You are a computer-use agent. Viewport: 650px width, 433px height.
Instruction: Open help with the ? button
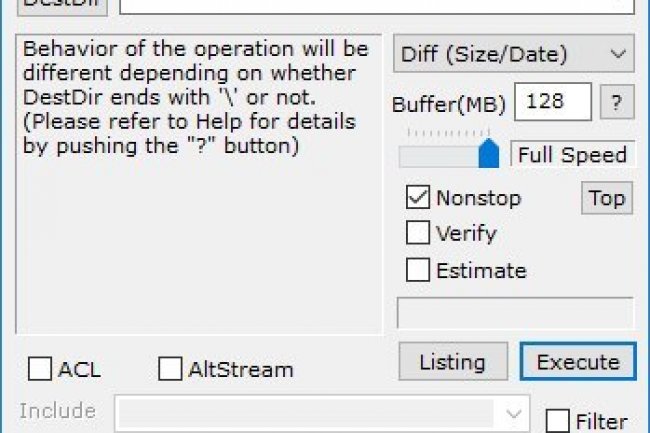(x=617, y=102)
